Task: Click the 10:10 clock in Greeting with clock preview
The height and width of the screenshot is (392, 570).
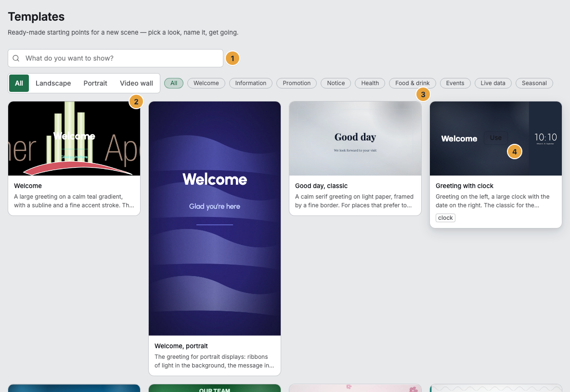Action: coord(545,137)
